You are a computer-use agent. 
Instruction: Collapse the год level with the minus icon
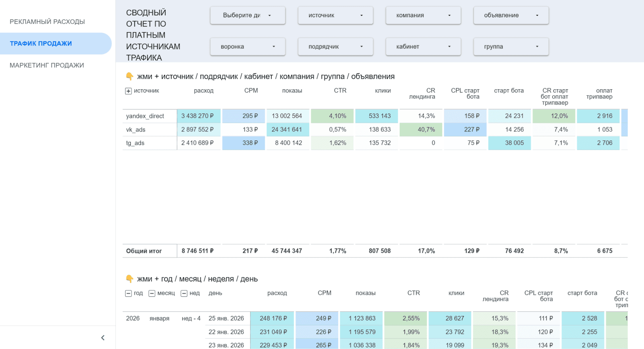point(128,294)
